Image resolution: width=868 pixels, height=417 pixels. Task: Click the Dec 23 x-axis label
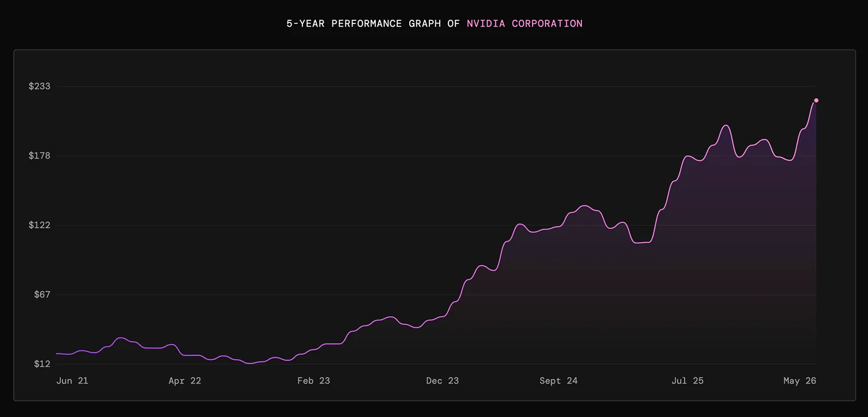pos(442,380)
